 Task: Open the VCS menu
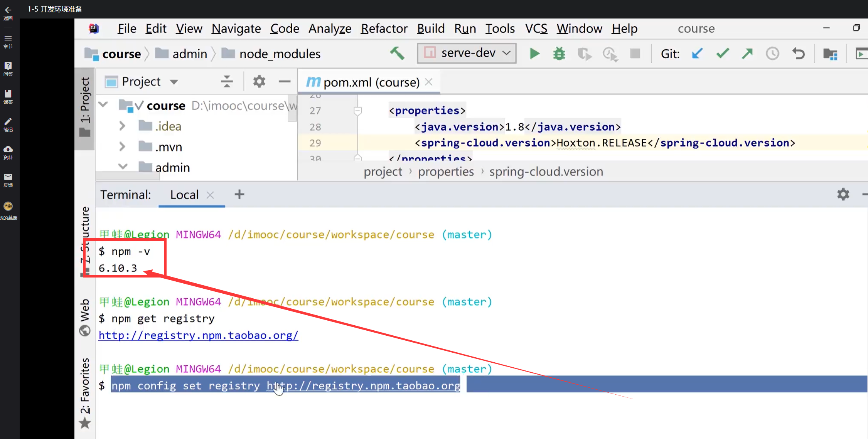coord(536,29)
